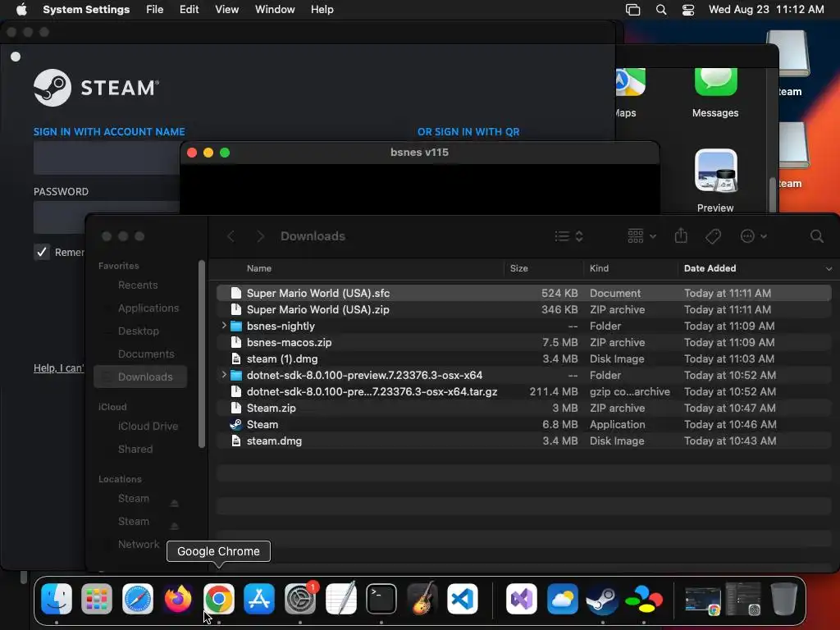Open bsnes colored-buttons icon in Dock
This screenshot has width=840, height=630.
pyautogui.click(x=643, y=599)
